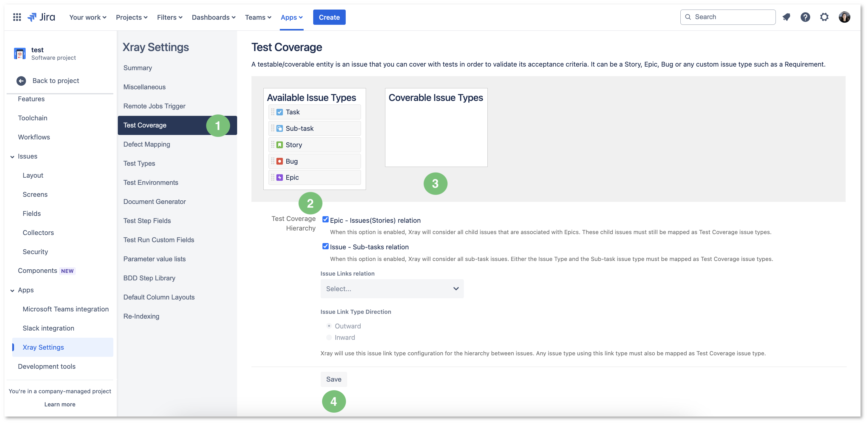Click the Epic issue type icon

coord(280,177)
